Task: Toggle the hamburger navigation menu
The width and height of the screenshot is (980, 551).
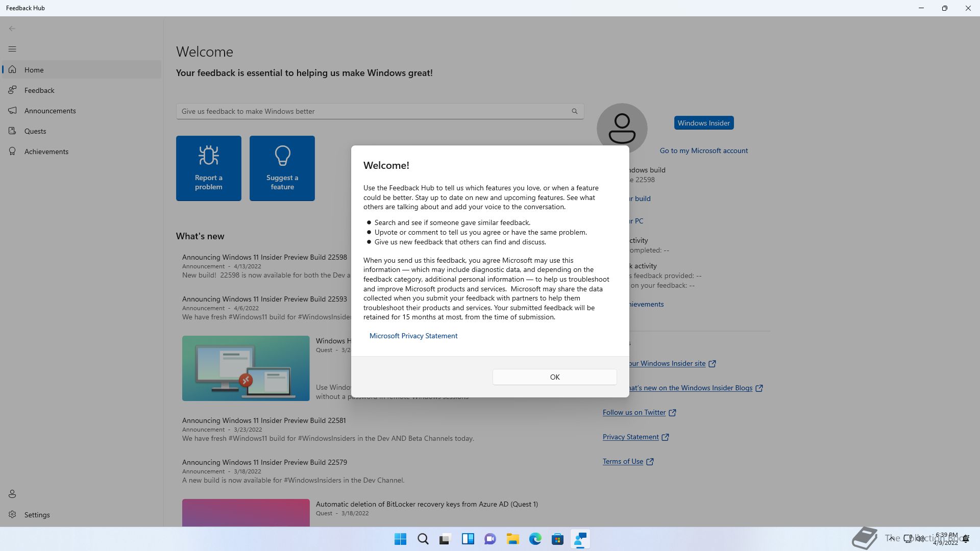Action: pos(12,49)
